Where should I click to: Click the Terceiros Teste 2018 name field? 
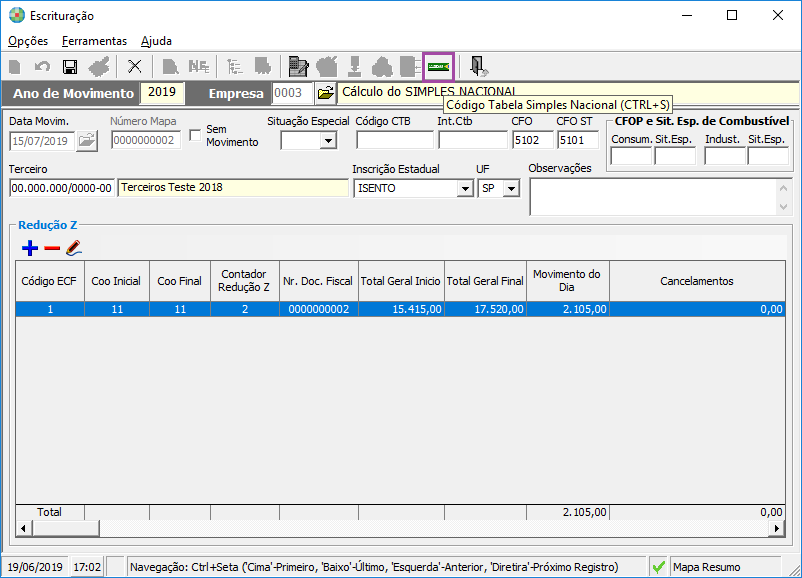[233, 188]
